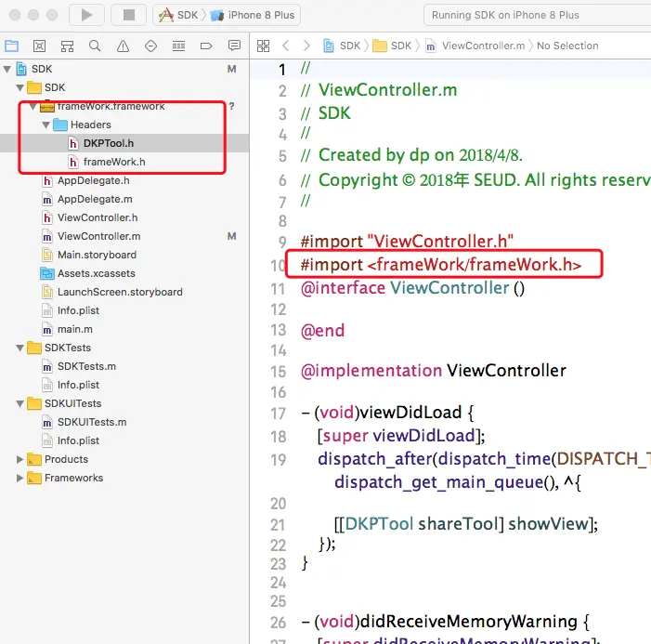Viewport: 651px width, 644px height.
Task: Open the Project navigator tab
Action: 12,46
